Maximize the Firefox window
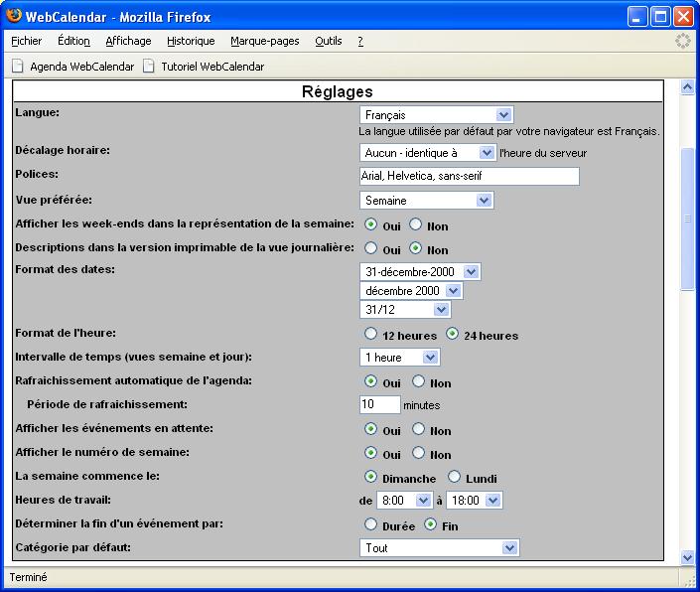This screenshot has height=592, width=700. 660,17
